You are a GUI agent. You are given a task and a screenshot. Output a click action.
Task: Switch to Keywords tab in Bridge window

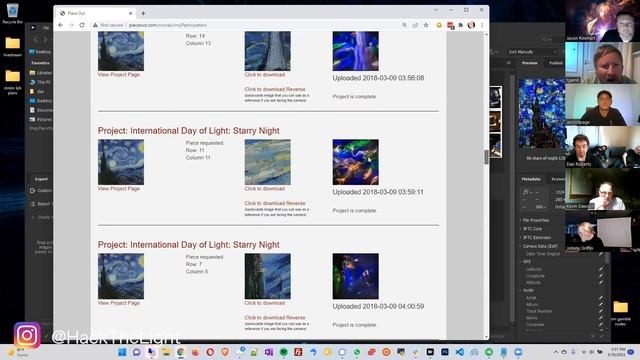[558, 179]
